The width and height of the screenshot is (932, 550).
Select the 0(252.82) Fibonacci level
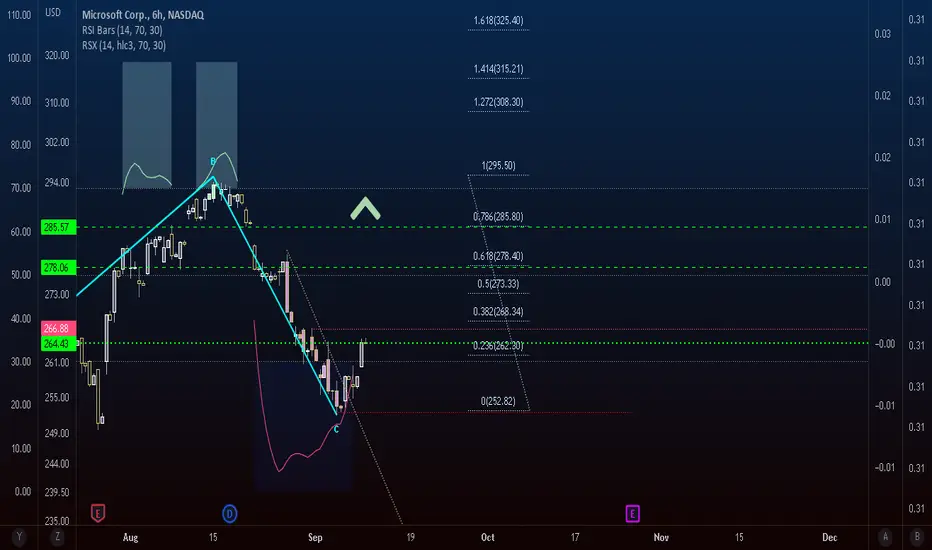point(498,401)
